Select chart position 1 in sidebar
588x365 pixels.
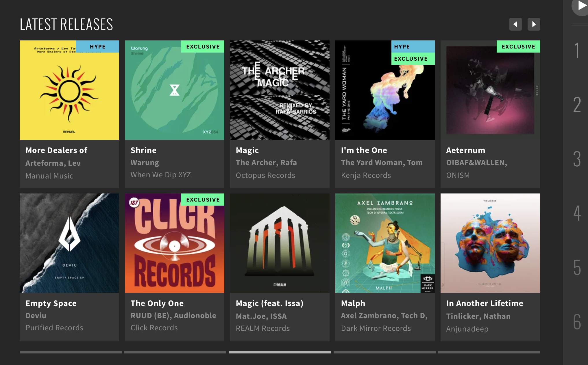[x=577, y=50]
